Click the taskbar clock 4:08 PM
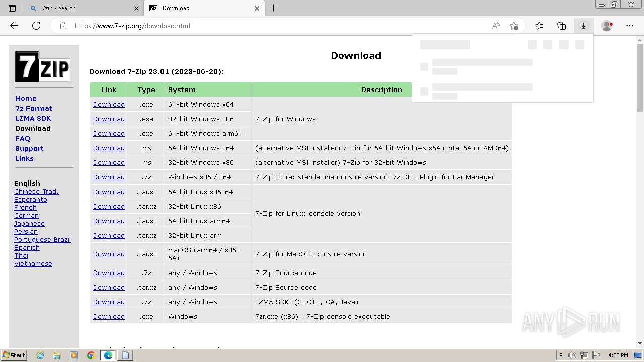This screenshot has width=644, height=362. (x=618, y=355)
